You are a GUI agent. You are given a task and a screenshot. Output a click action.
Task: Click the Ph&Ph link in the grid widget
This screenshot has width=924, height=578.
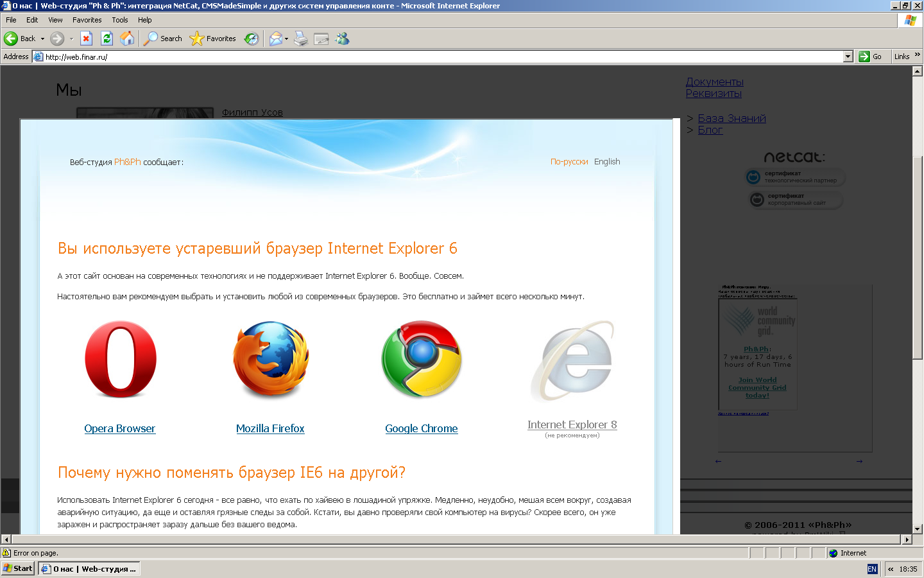[x=757, y=349]
